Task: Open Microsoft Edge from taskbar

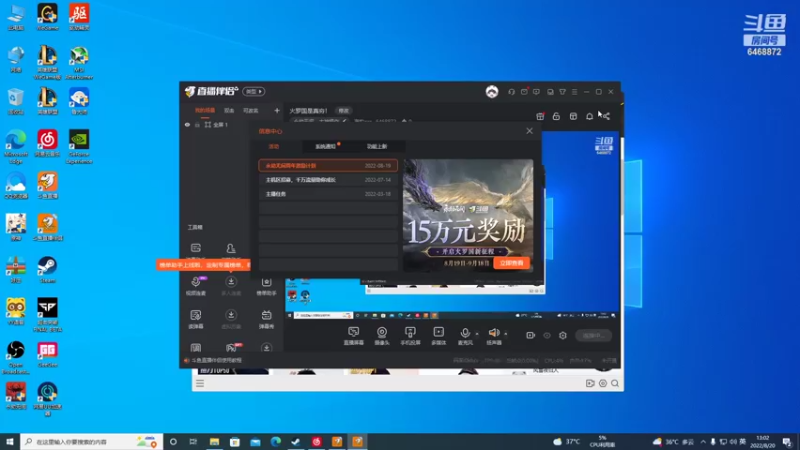Action: 276,442
